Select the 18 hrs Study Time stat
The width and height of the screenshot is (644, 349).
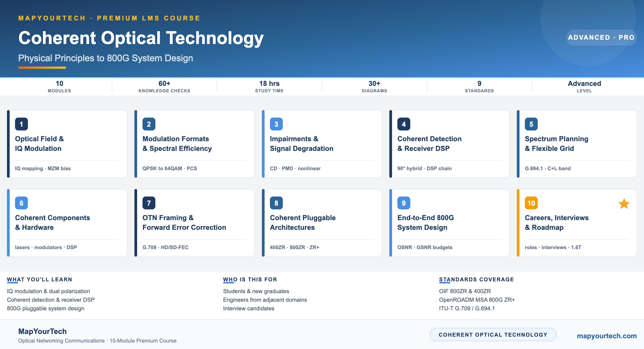[269, 87]
